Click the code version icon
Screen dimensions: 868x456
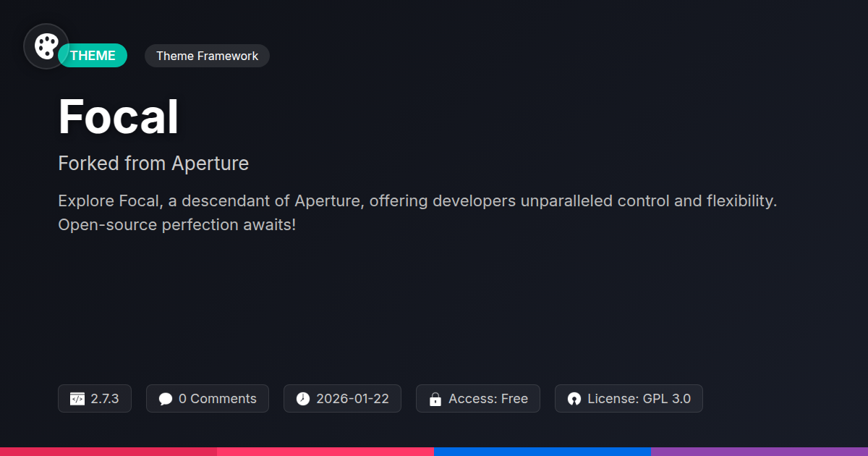(77, 399)
